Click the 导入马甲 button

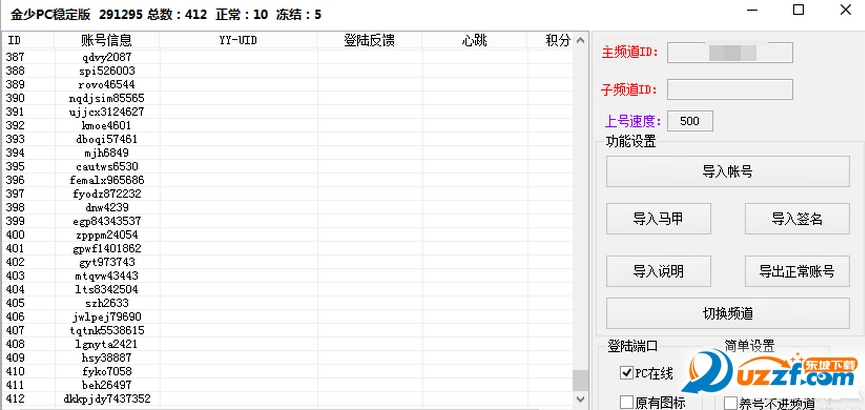tap(658, 219)
